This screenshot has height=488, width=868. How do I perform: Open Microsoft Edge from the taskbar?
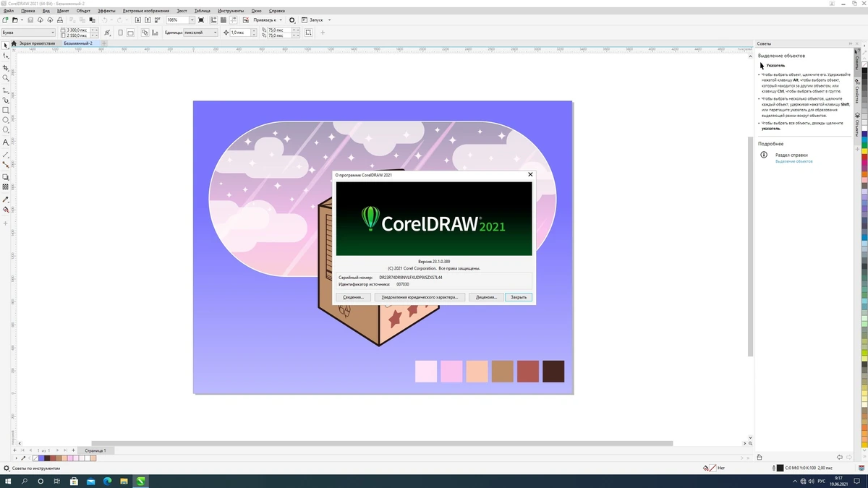(x=106, y=481)
